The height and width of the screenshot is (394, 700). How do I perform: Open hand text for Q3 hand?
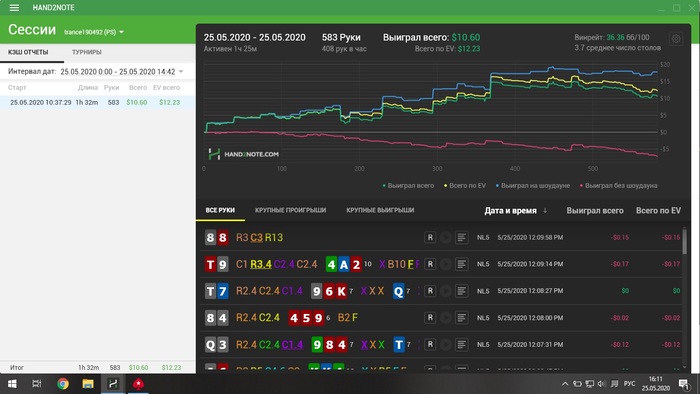pos(462,344)
